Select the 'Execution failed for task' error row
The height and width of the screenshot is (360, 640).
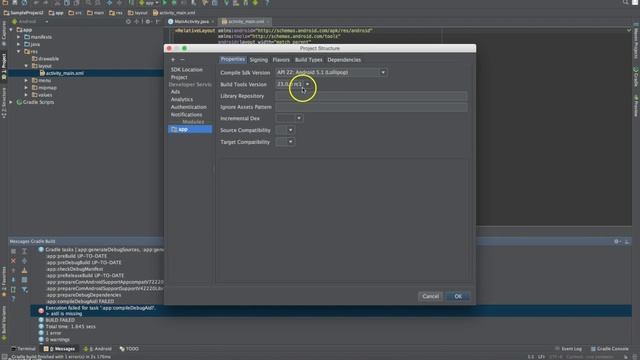point(331,311)
